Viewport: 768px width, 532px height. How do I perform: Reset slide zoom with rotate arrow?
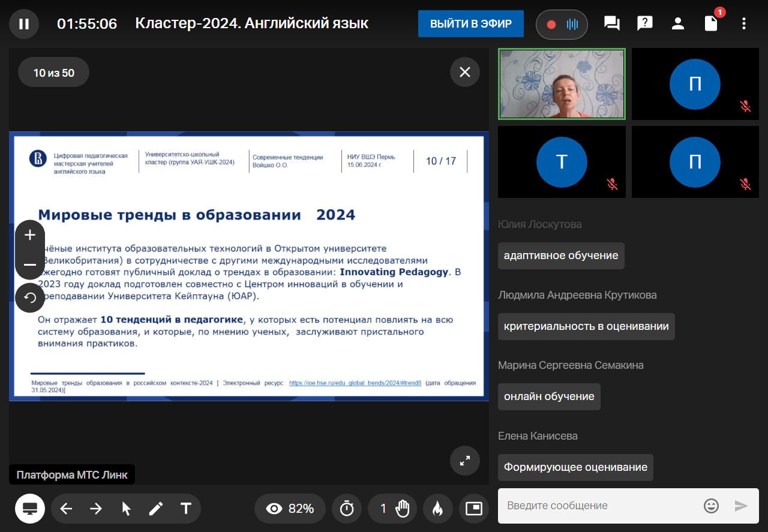[x=30, y=297]
